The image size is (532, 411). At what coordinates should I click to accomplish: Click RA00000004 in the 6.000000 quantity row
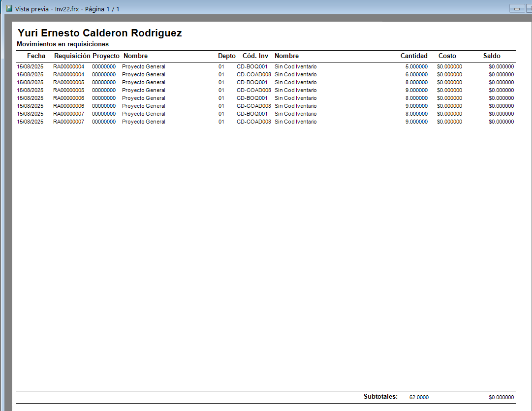coord(68,75)
